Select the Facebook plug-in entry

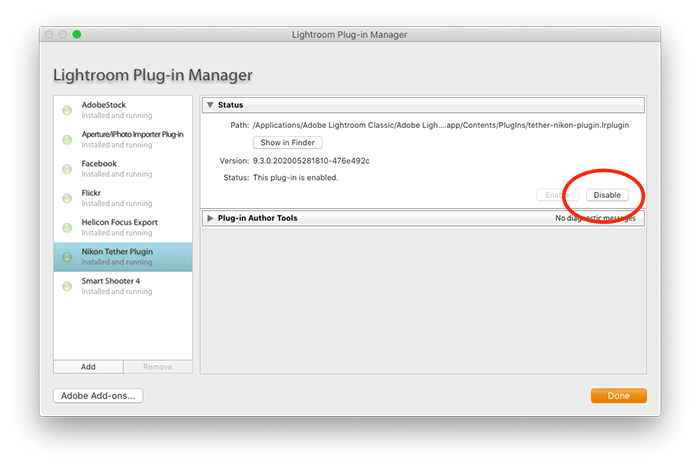[123, 169]
